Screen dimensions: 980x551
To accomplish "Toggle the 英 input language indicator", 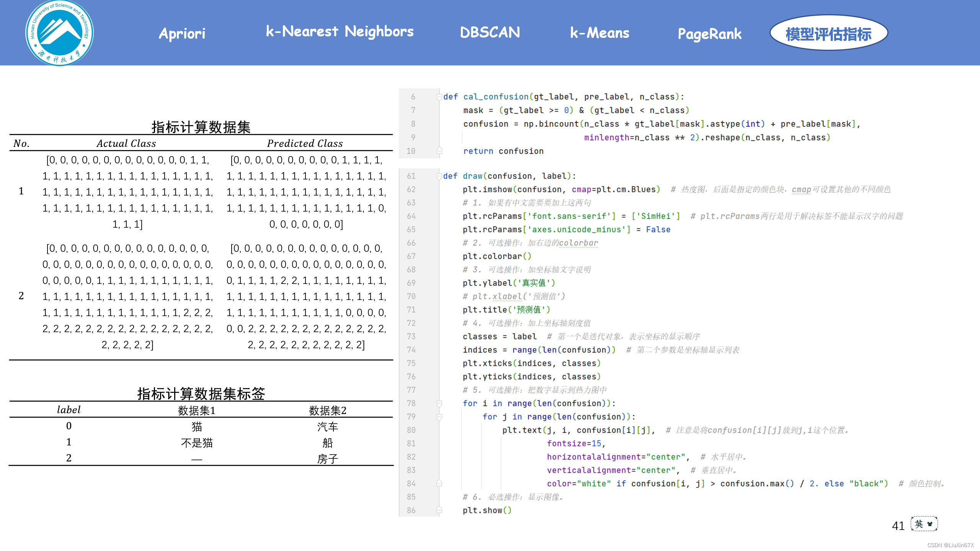I will (919, 524).
